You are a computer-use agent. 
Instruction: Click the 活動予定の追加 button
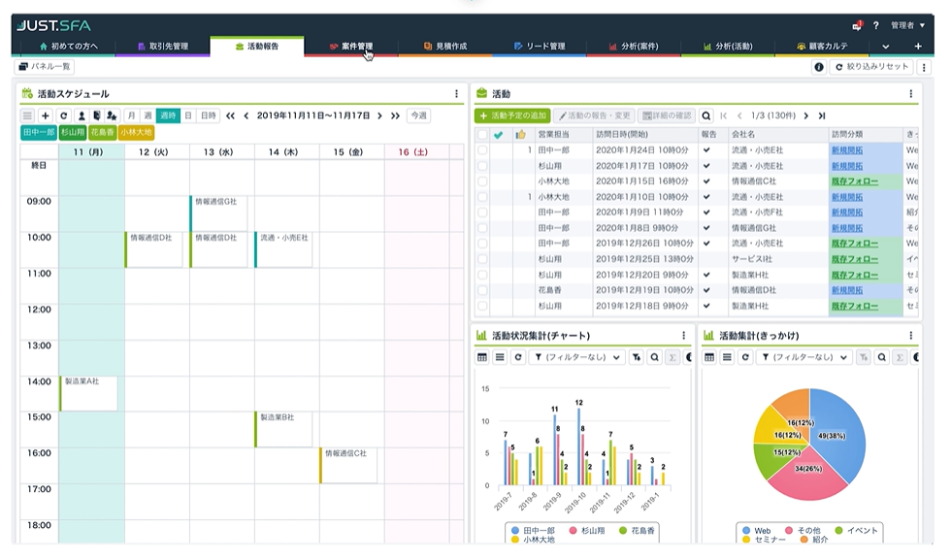tap(512, 115)
